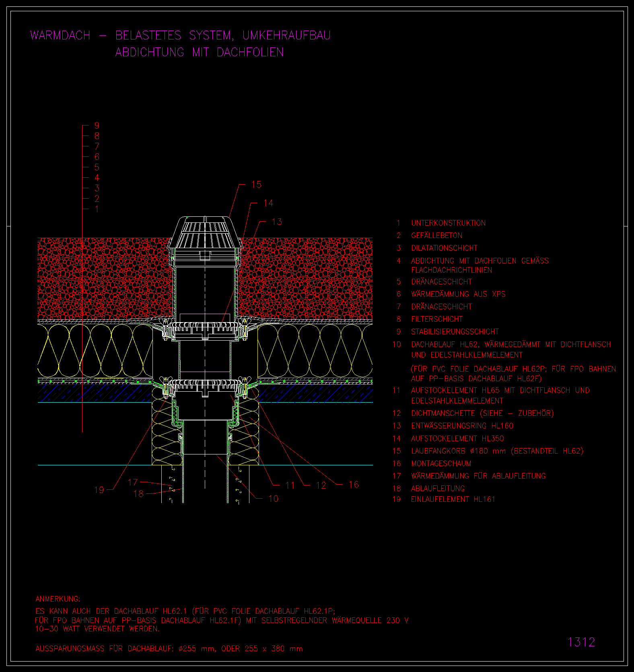Screen dimensions: 634x672
Task: Click the leaf-catcher basket drawing atop the drain
Action: 205,233
